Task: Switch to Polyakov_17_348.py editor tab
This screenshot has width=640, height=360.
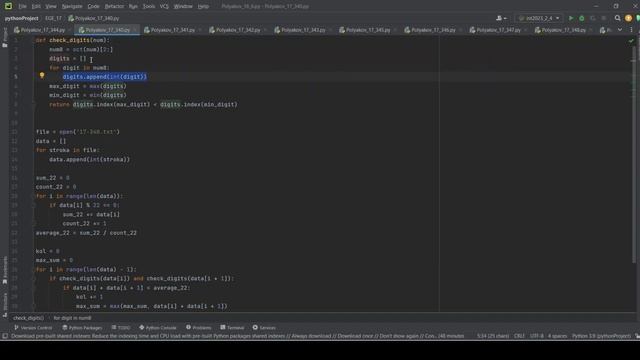Action: (563, 30)
